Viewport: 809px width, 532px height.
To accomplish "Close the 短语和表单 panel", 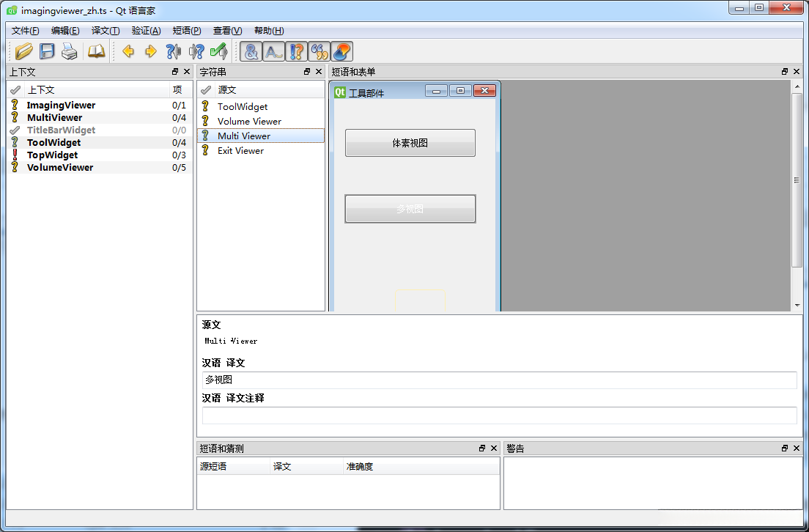I will (x=797, y=72).
